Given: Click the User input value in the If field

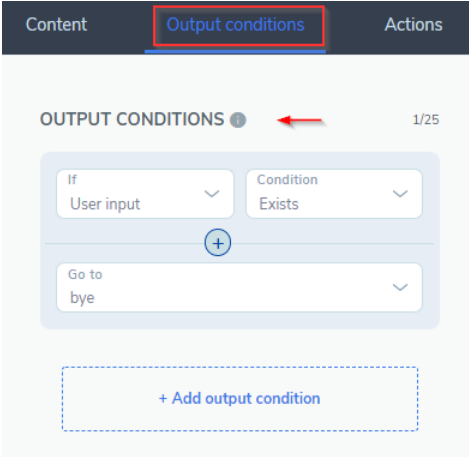Looking at the screenshot, I should [x=105, y=204].
